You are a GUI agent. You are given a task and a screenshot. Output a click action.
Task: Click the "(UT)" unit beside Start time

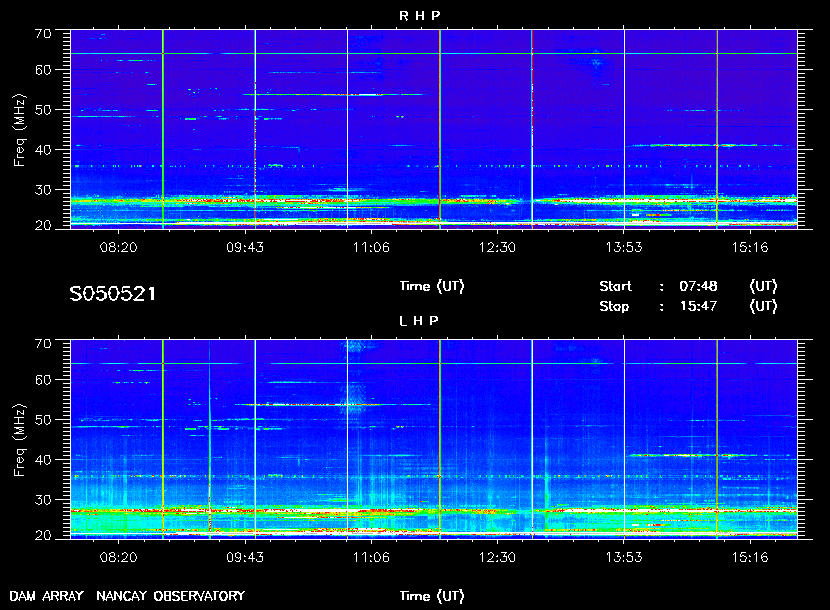[x=763, y=286]
